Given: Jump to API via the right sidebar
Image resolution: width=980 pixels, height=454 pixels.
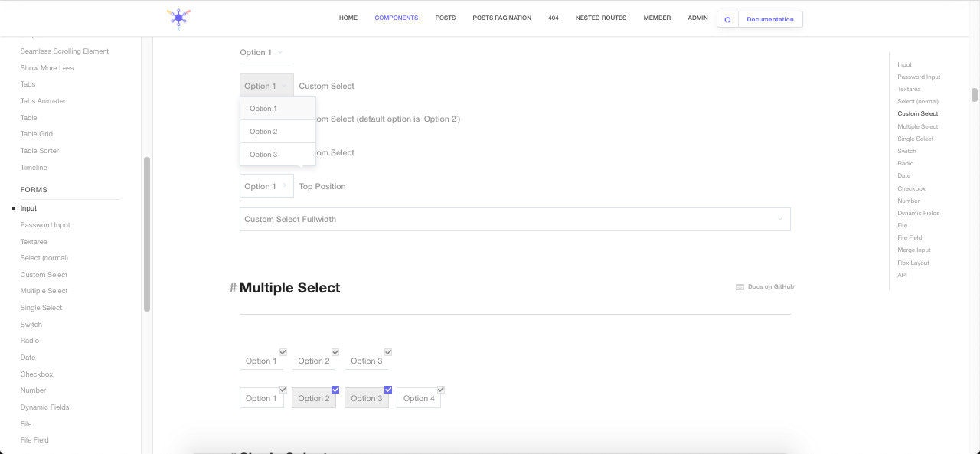Looking at the screenshot, I should (x=902, y=275).
